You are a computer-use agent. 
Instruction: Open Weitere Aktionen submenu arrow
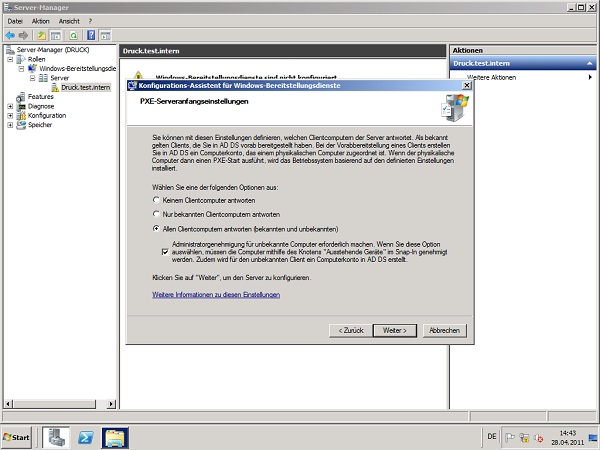tap(590, 77)
